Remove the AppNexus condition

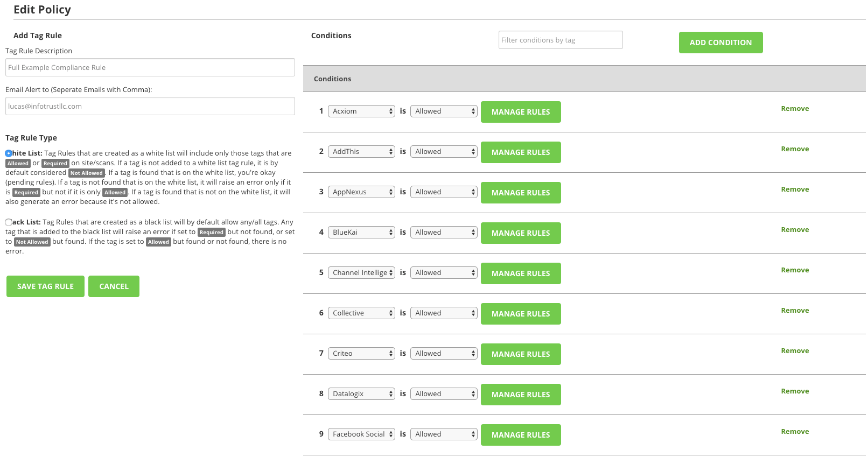795,189
